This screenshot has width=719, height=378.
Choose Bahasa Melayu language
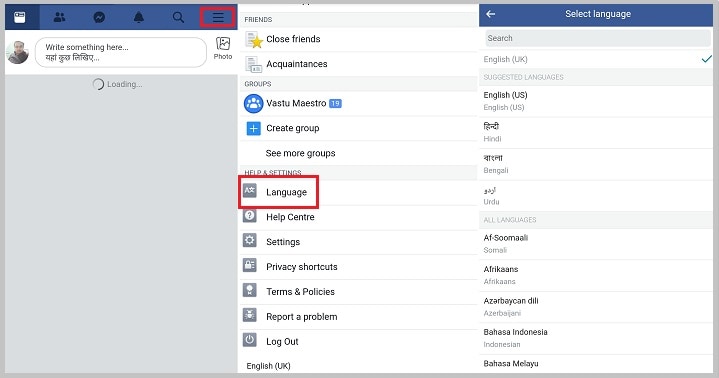596,364
